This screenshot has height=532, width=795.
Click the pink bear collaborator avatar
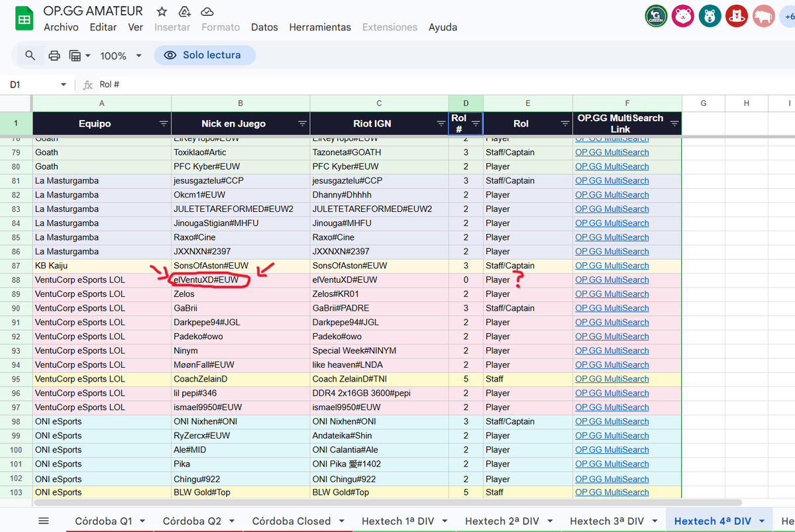[x=682, y=16]
